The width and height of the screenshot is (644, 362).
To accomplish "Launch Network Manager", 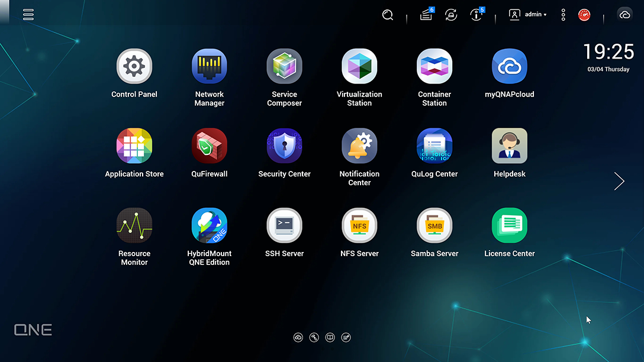I will pyautogui.click(x=210, y=67).
